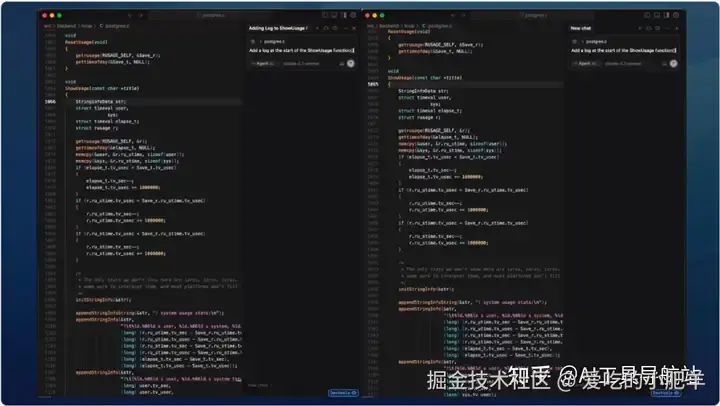Toggle left sidebar layout icon in right window
Viewport: 720px width, 406px height.
[x=647, y=15]
